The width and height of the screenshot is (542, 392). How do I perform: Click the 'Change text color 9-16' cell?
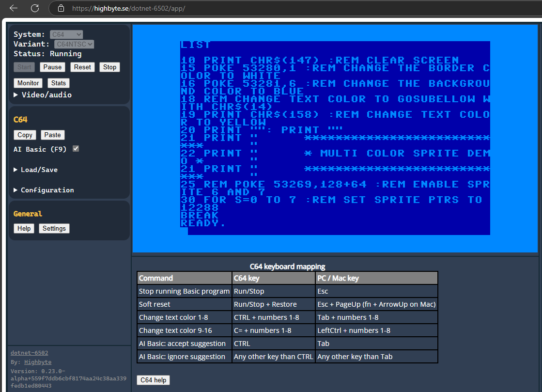click(184, 330)
